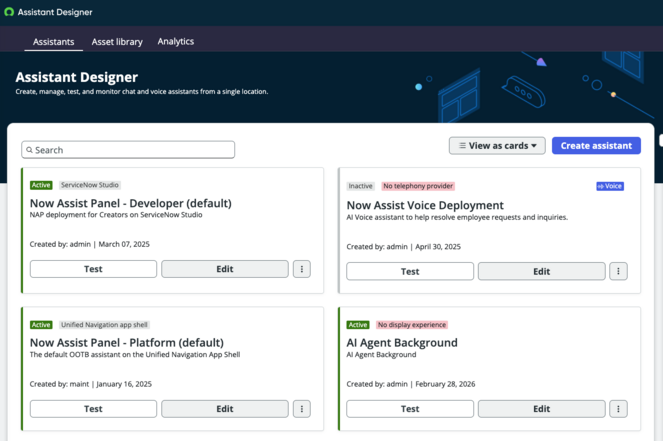
Task: Click the search magnifier icon
Action: click(29, 150)
